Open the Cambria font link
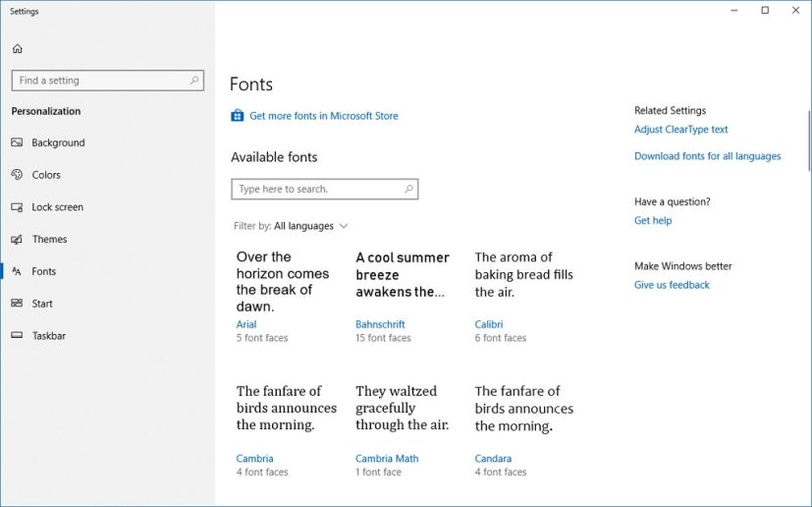Image resolution: width=812 pixels, height=507 pixels. (254, 458)
